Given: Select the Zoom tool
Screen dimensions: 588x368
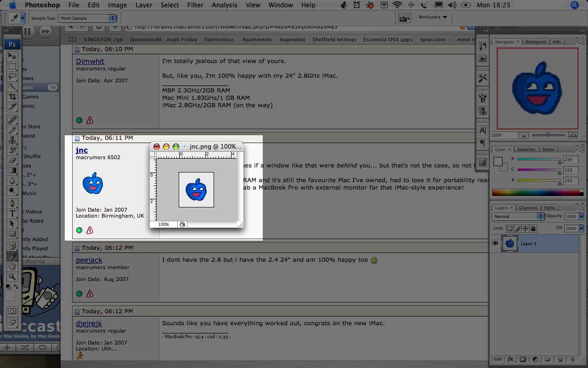Looking at the screenshot, I should pos(12,276).
